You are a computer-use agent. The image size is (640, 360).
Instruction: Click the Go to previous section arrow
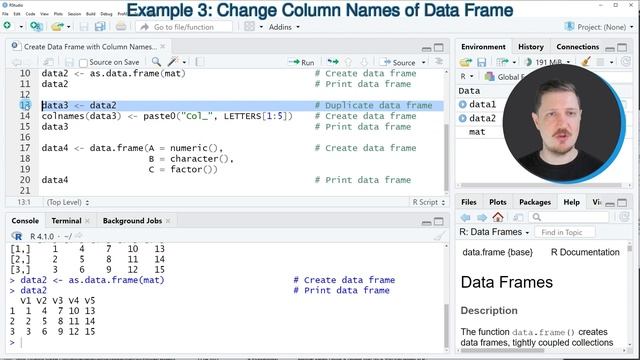pyautogui.click(x=348, y=62)
